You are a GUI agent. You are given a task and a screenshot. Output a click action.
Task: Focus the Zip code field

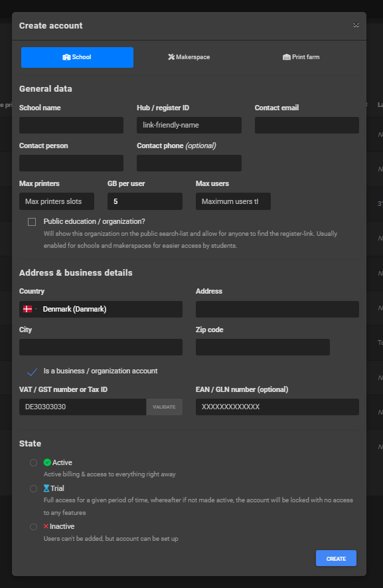(263, 347)
